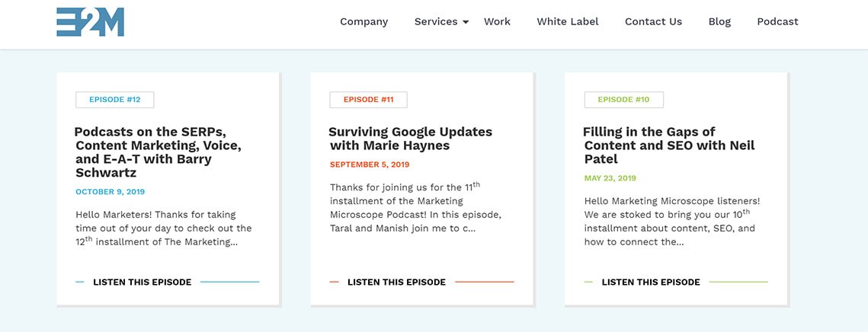The image size is (868, 332).
Task: Navigate to Contact Us
Action: point(653,21)
